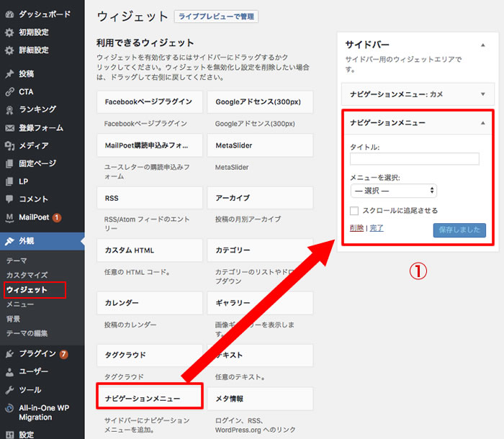The image size is (504, 439).
Task: Expand the ナビゲーションメニュー: カメ widget
Action: click(482, 94)
